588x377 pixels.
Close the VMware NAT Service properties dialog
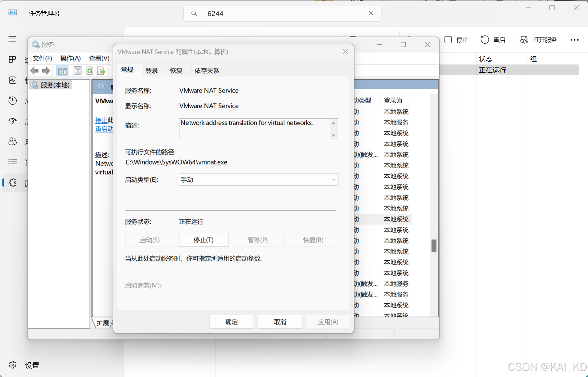(x=345, y=52)
